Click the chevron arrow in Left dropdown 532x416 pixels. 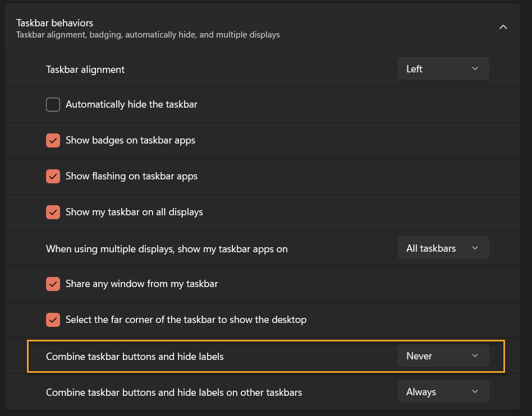475,69
